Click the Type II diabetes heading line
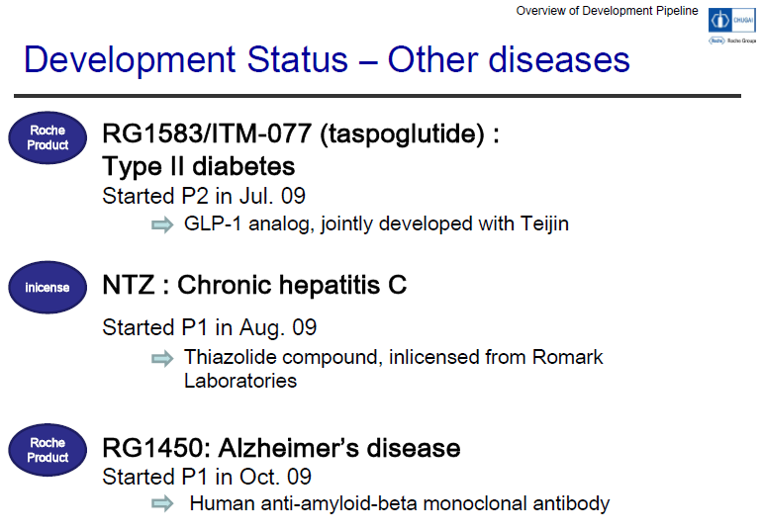 click(198, 164)
